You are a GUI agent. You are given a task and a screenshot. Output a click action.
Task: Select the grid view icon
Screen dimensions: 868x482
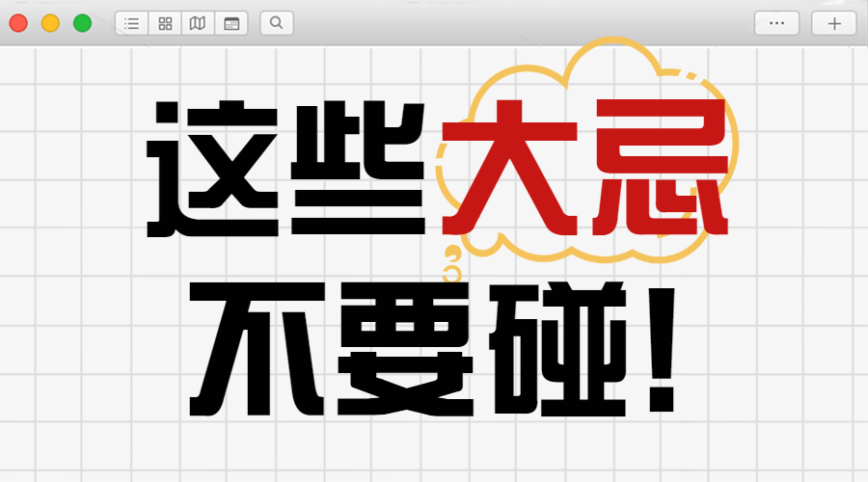click(x=165, y=23)
